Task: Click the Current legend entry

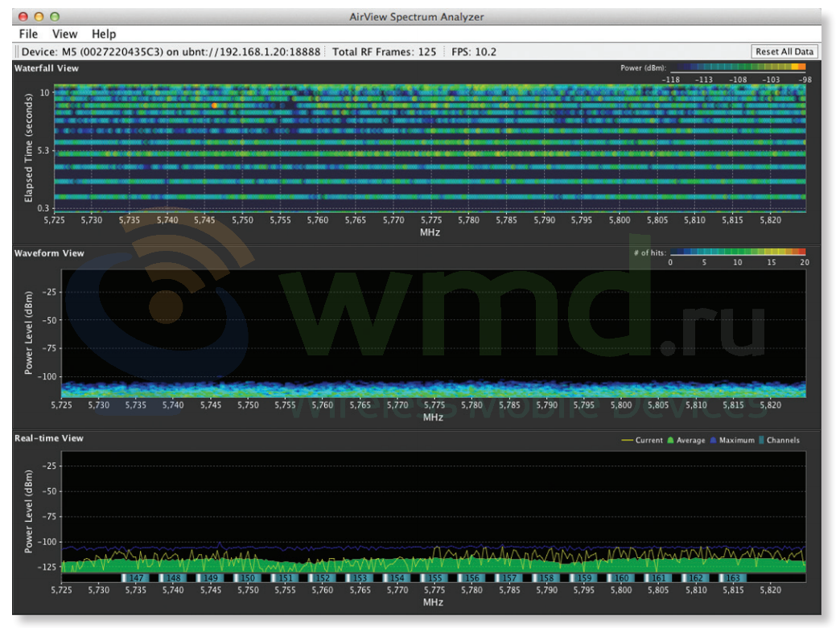Action: coord(642,440)
